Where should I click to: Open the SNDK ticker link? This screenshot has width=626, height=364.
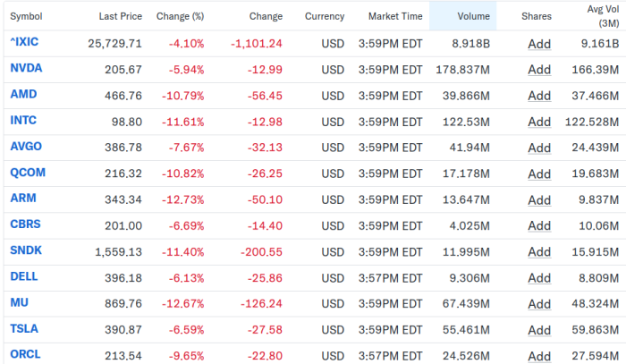point(26,250)
